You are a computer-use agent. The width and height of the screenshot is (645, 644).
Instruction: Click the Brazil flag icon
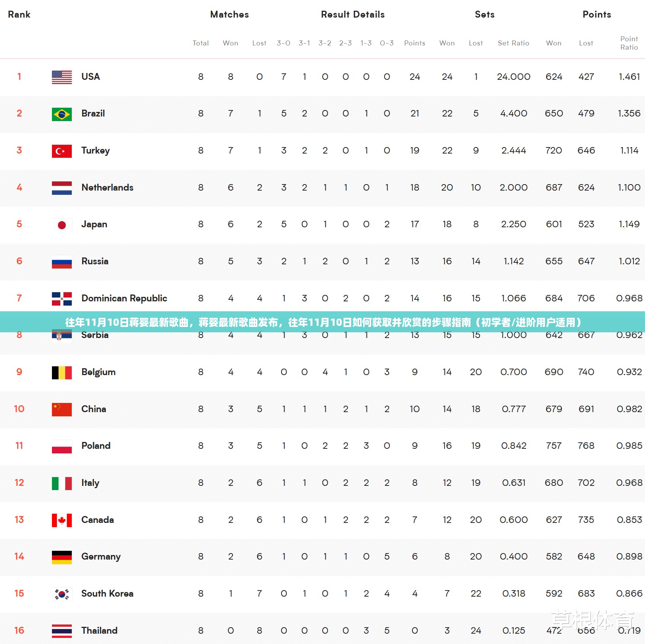(x=61, y=114)
